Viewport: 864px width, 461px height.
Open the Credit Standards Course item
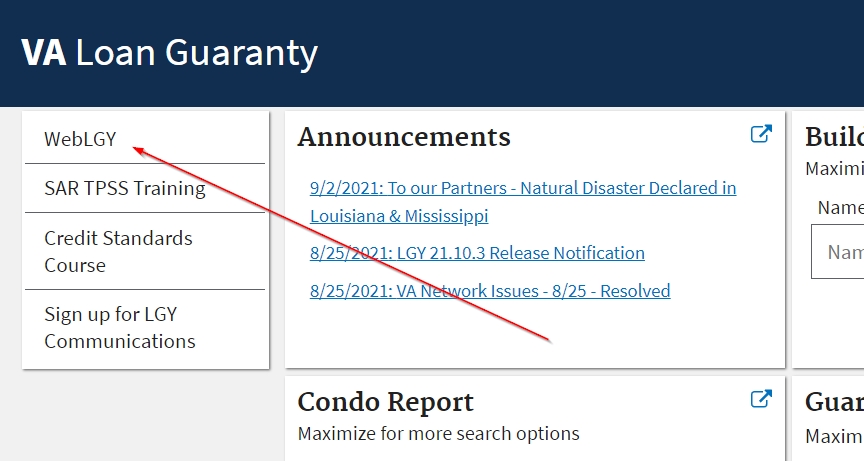pyautogui.click(x=118, y=251)
